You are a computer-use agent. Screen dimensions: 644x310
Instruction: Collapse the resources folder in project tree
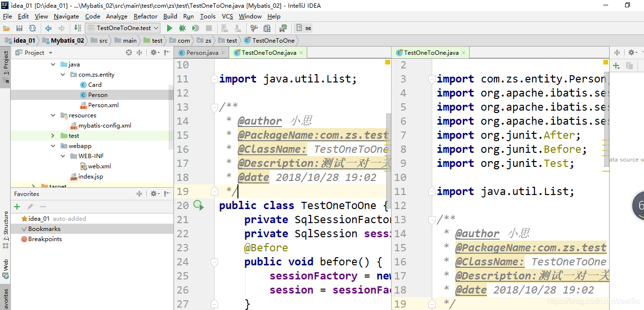click(53, 115)
